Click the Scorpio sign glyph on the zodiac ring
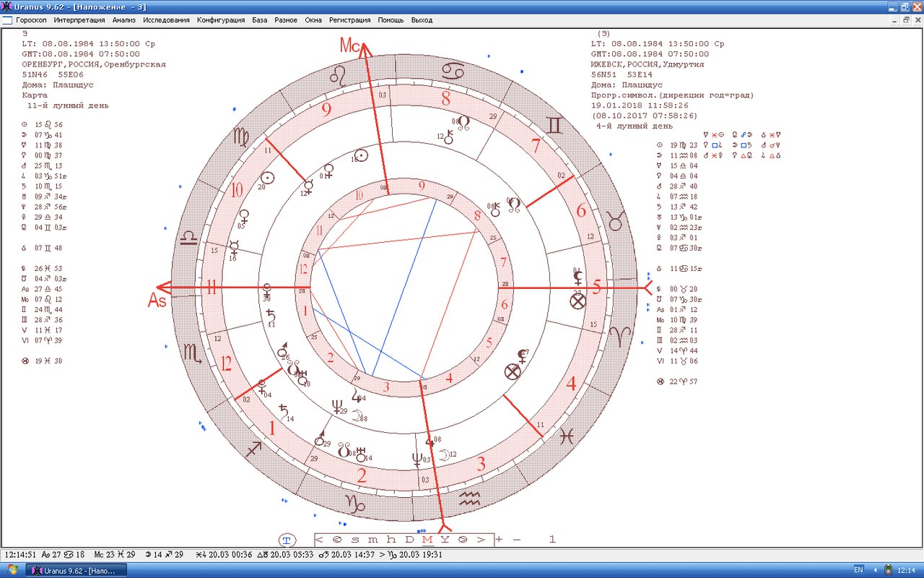The width and height of the screenshot is (924, 578). coord(193,352)
